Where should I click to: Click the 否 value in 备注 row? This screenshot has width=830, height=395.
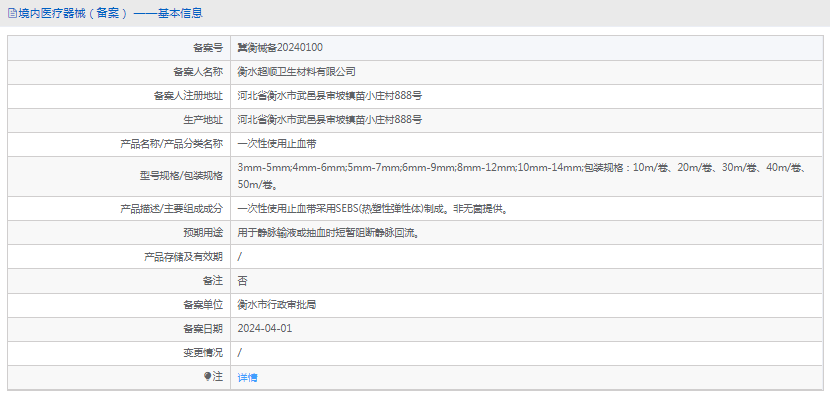[242, 281]
